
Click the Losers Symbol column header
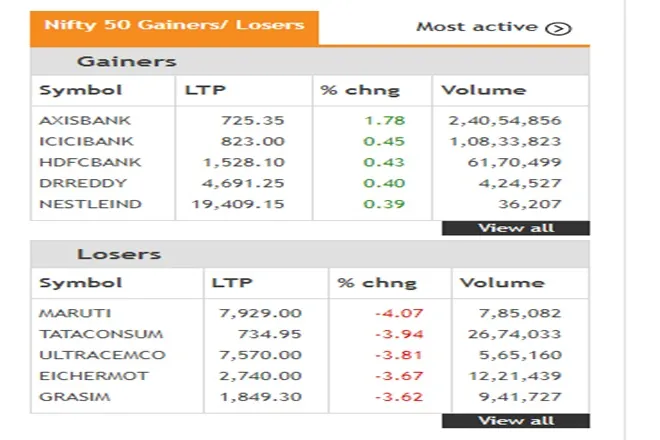click(81, 283)
